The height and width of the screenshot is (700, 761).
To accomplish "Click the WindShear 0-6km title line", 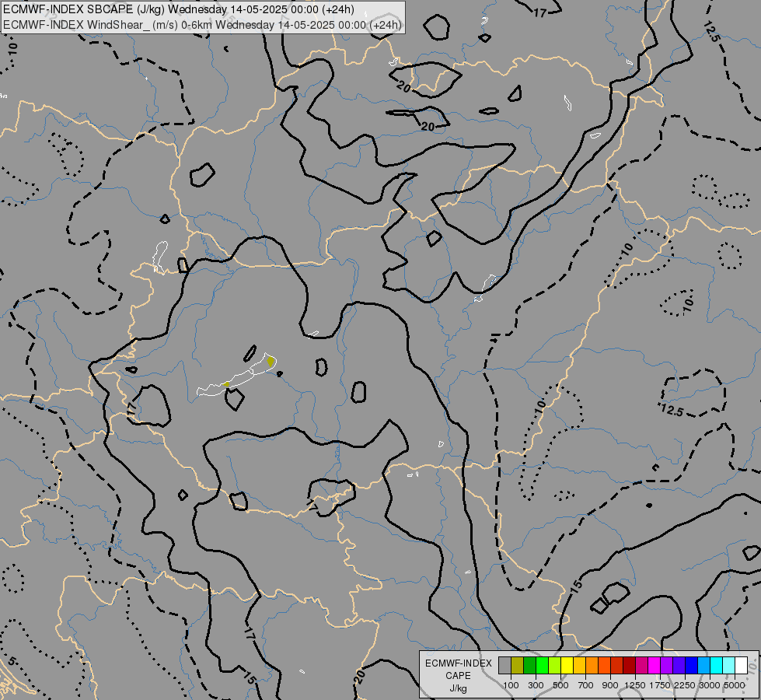I will pos(202,25).
